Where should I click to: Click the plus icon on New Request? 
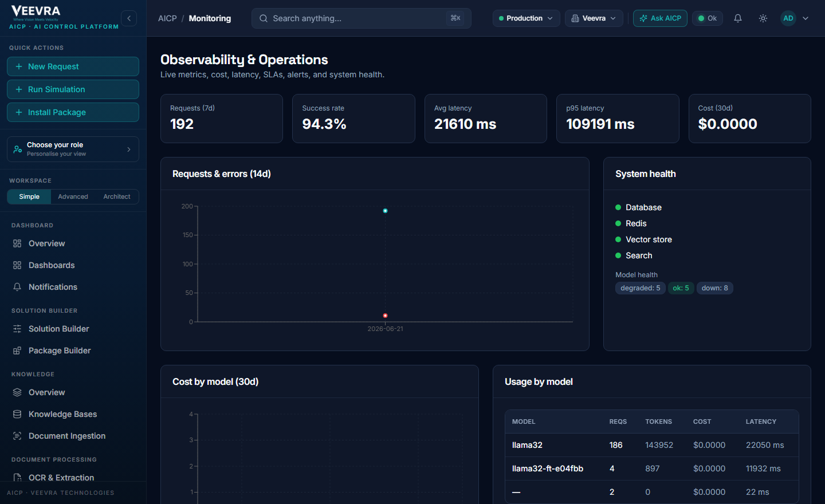[19, 66]
